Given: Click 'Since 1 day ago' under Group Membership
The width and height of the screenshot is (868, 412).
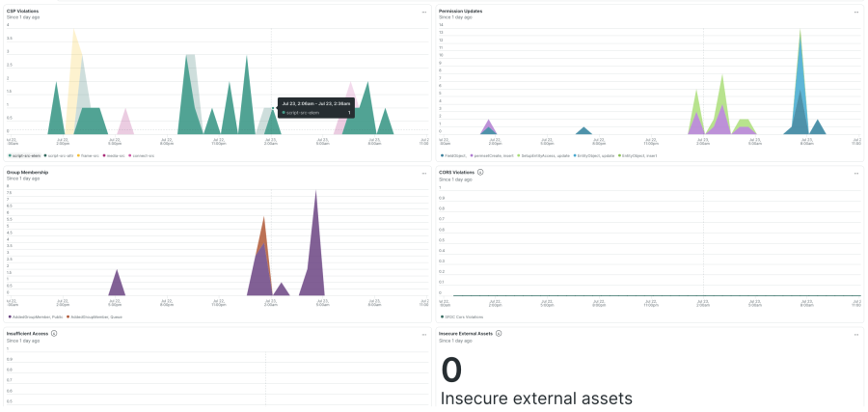Looking at the screenshot, I should tap(23, 179).
